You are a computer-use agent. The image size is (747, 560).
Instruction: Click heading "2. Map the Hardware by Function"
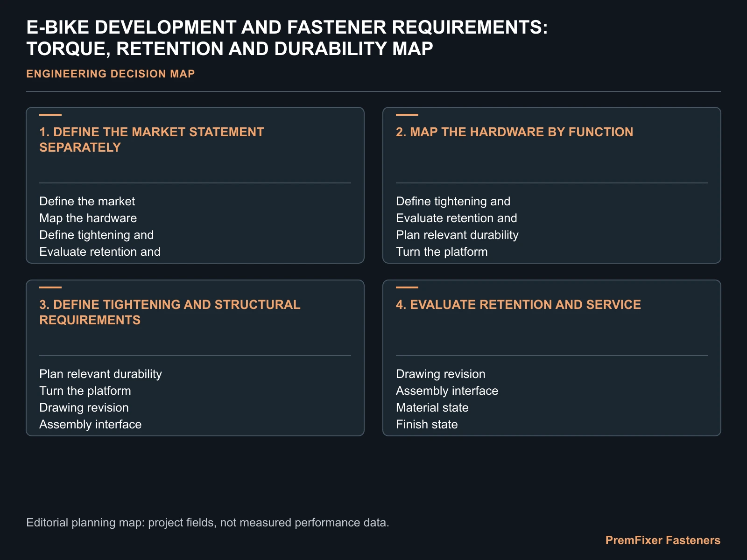pos(514,132)
